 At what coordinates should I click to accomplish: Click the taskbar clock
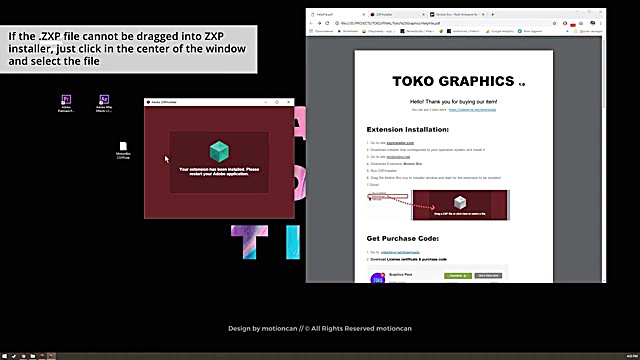632,356
